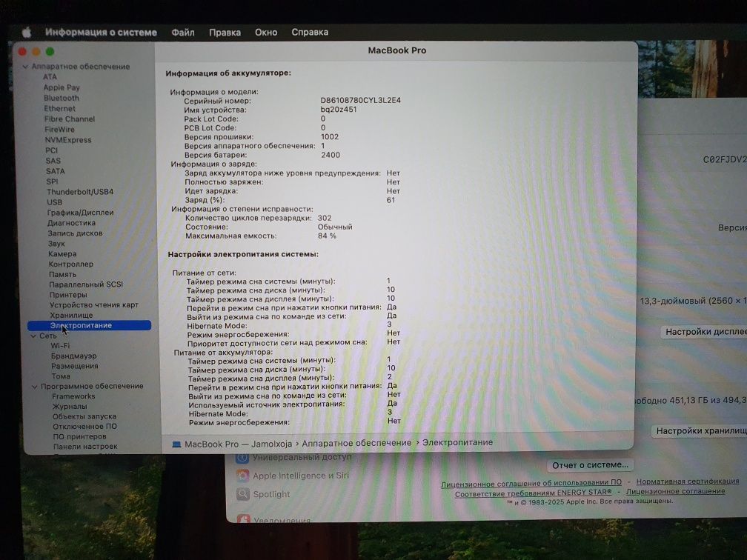Open Соответствие требованиям ENERGY STAR link

pos(533,493)
